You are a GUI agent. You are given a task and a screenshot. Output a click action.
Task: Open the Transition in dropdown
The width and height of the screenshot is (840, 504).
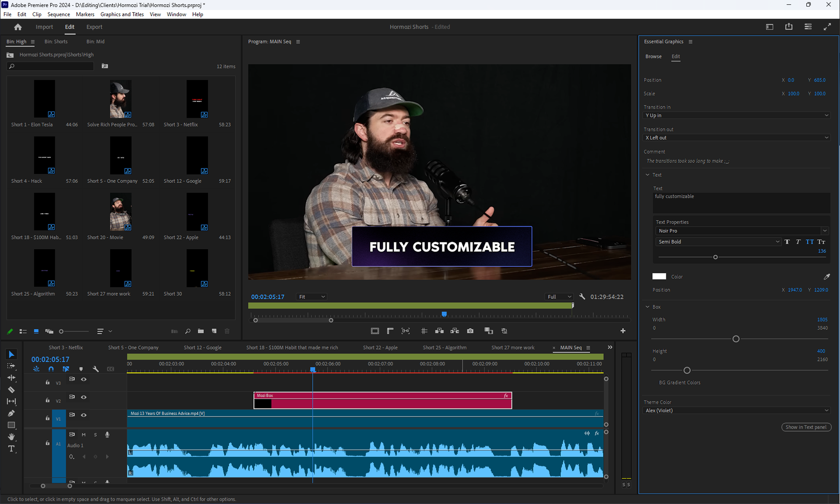pyautogui.click(x=737, y=115)
